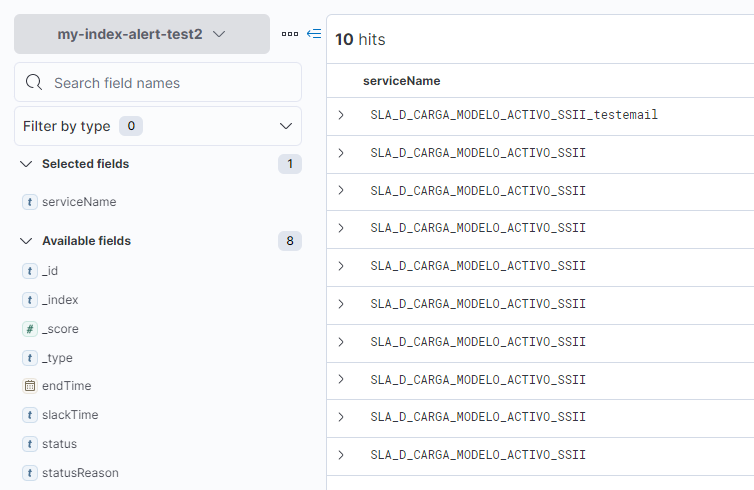Click the text type icon beside statusReason

tap(30, 473)
